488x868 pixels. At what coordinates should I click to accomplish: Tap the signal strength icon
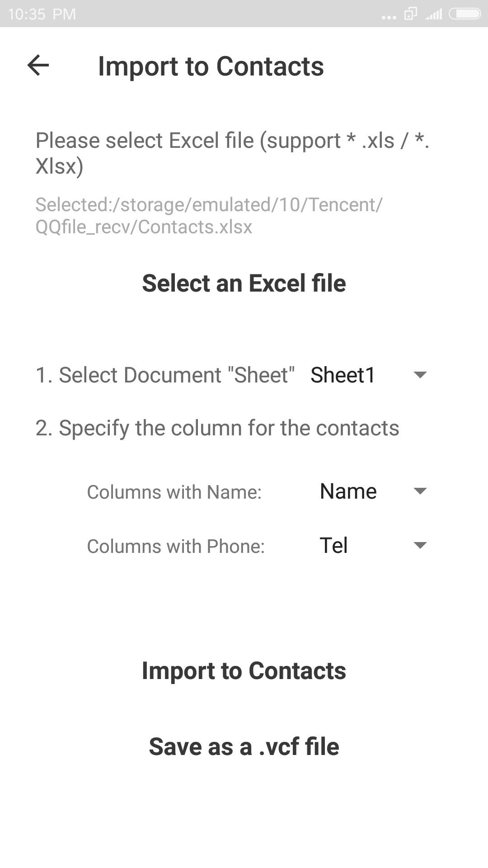click(433, 14)
